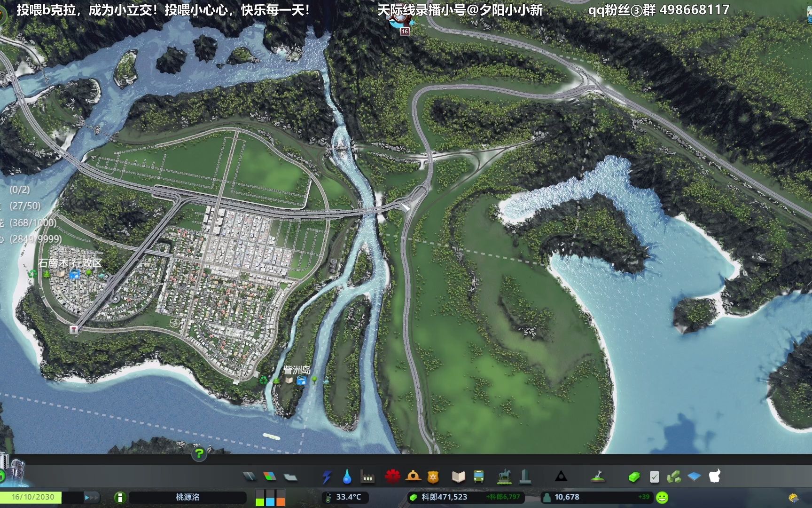Open the Landscaping shovel tool
This screenshot has width=812, height=508.
point(597,477)
